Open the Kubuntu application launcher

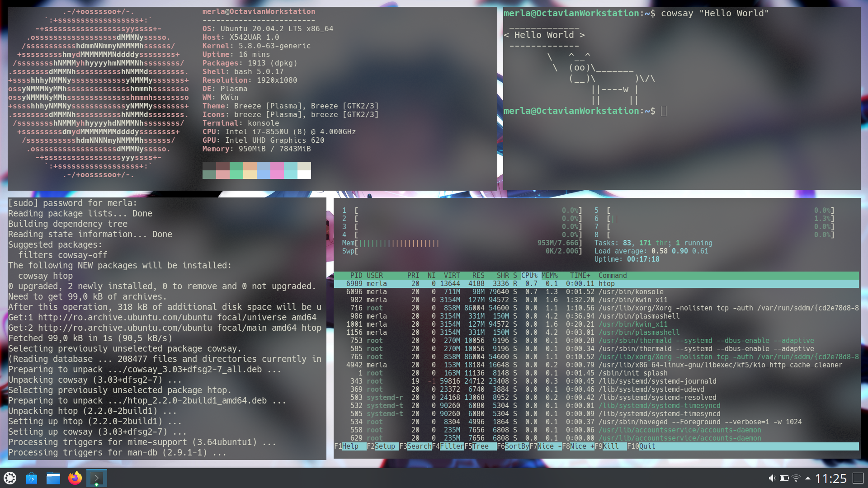pos(9,478)
